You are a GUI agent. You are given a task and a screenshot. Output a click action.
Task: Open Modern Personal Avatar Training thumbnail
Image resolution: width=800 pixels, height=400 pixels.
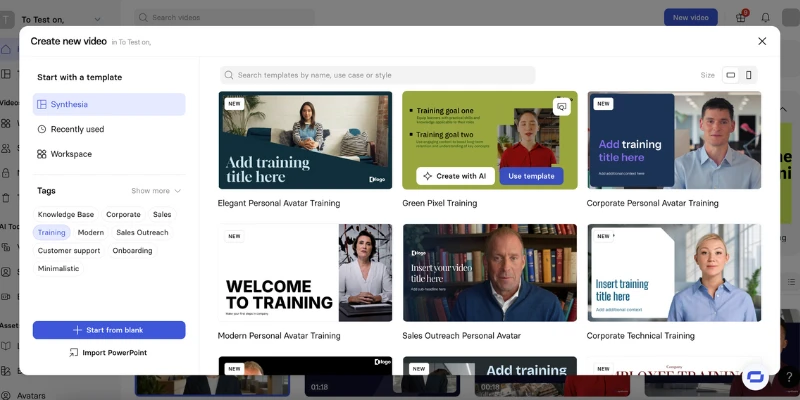coord(305,272)
